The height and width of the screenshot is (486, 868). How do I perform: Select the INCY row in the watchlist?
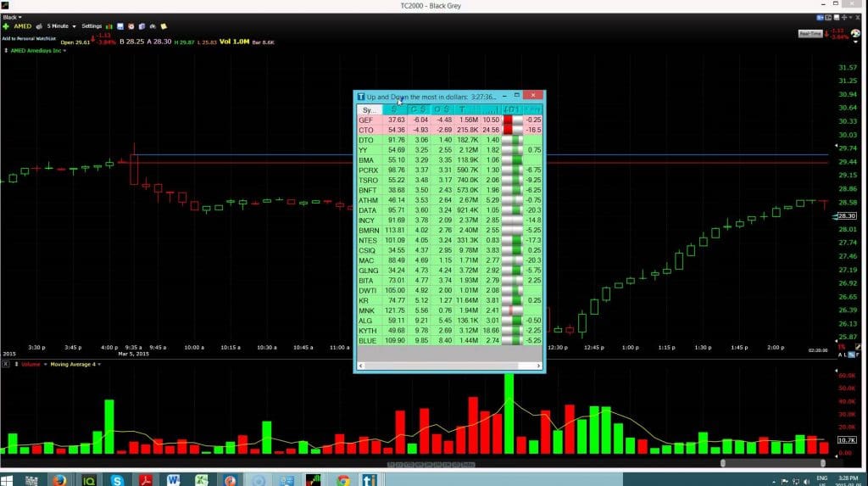click(449, 220)
